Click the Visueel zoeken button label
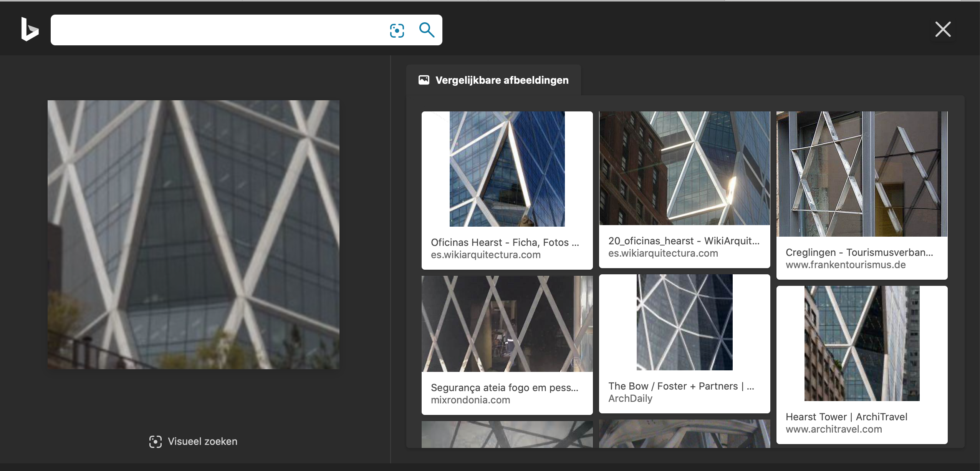 point(202,441)
